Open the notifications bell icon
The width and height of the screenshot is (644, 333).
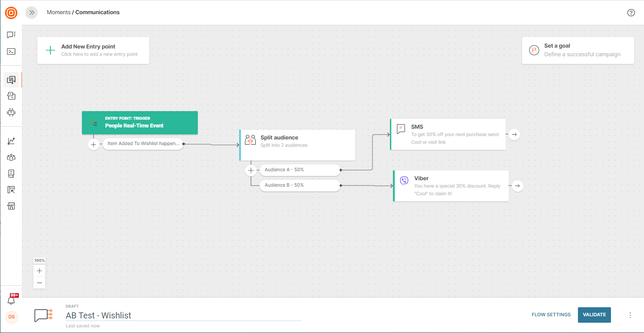(x=11, y=300)
